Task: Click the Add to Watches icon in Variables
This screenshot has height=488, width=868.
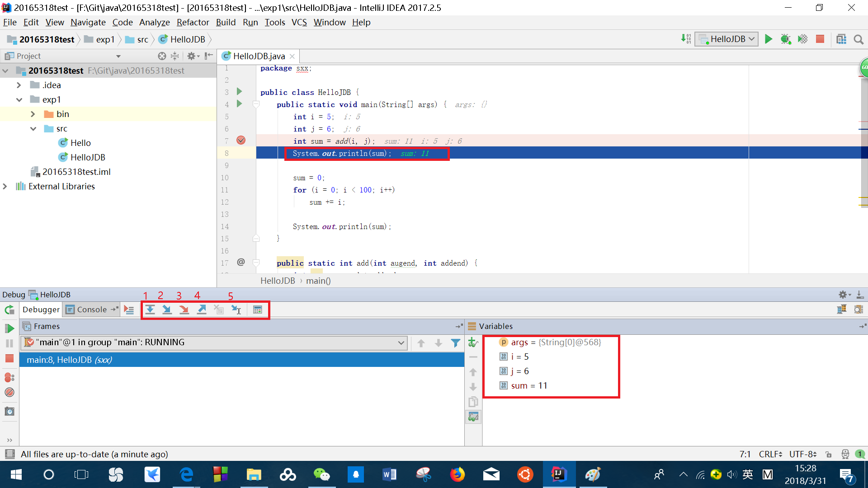Action: pos(472,342)
